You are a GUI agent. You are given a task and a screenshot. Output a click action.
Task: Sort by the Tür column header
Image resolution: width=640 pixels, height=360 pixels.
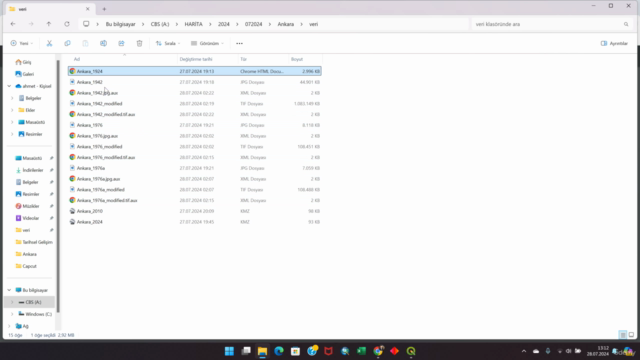coord(263,59)
